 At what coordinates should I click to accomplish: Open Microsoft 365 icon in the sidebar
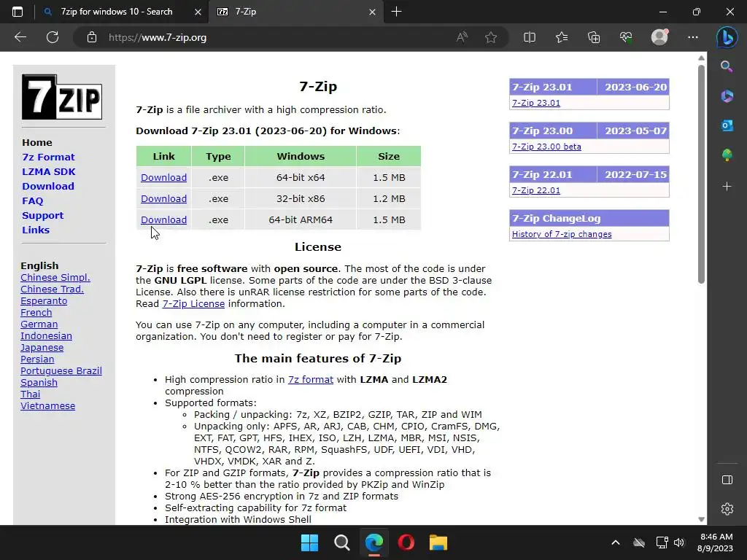point(727,96)
